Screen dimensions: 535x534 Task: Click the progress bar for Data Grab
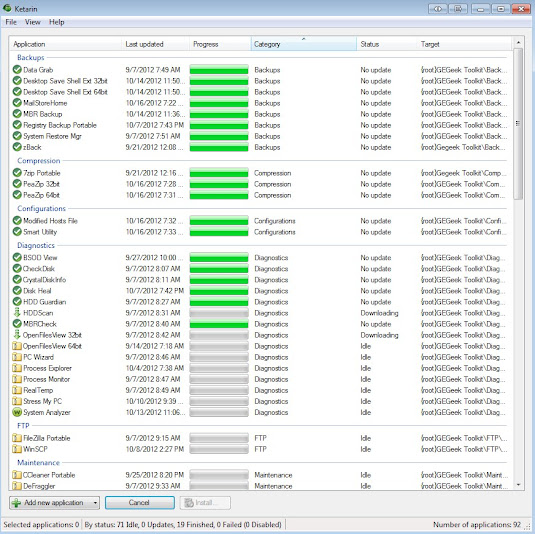[219, 70]
